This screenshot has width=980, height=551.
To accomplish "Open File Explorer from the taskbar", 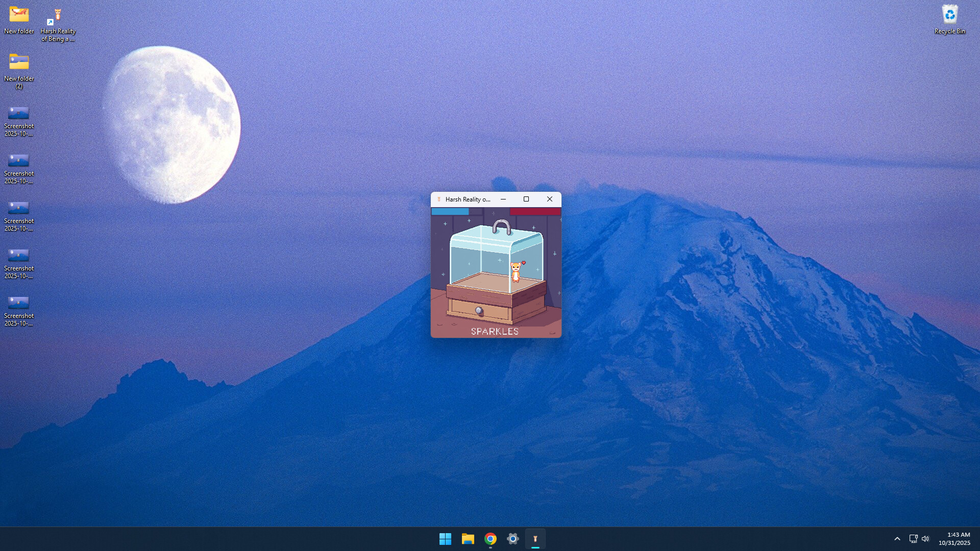I will [468, 538].
